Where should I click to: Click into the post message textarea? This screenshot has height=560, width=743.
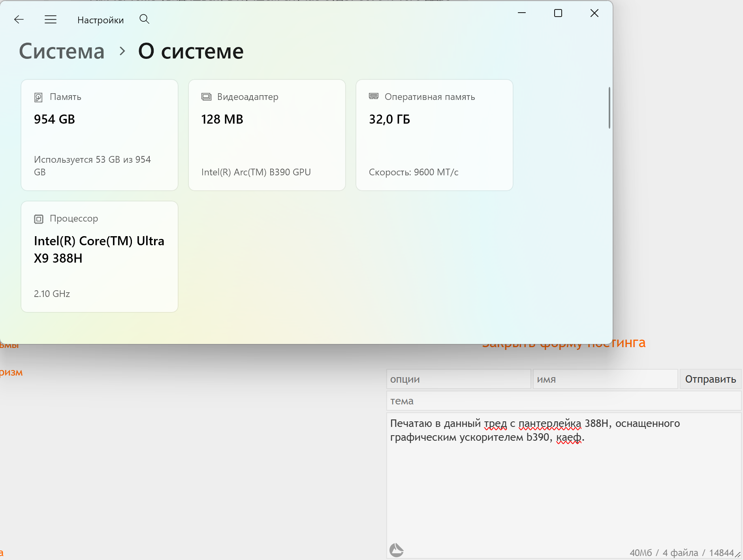(x=564, y=485)
